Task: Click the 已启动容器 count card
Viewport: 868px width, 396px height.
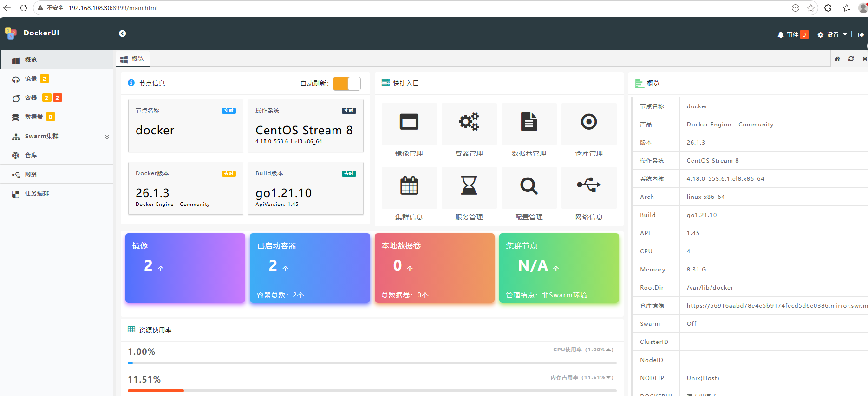Action: pos(310,268)
